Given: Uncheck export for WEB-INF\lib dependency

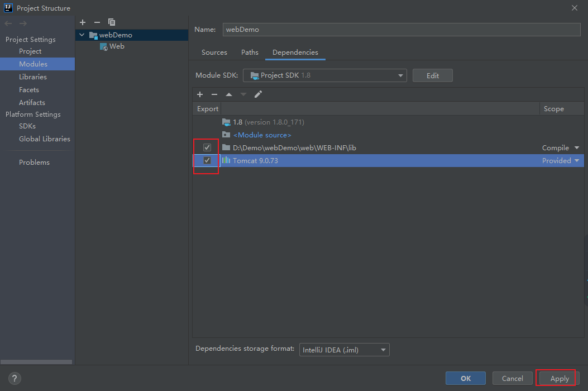Looking at the screenshot, I should tap(207, 147).
